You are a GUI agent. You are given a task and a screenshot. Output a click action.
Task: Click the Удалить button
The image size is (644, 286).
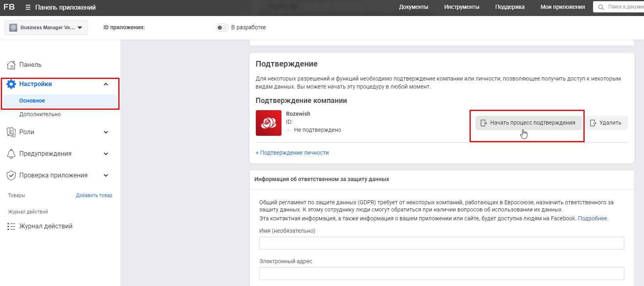point(606,123)
